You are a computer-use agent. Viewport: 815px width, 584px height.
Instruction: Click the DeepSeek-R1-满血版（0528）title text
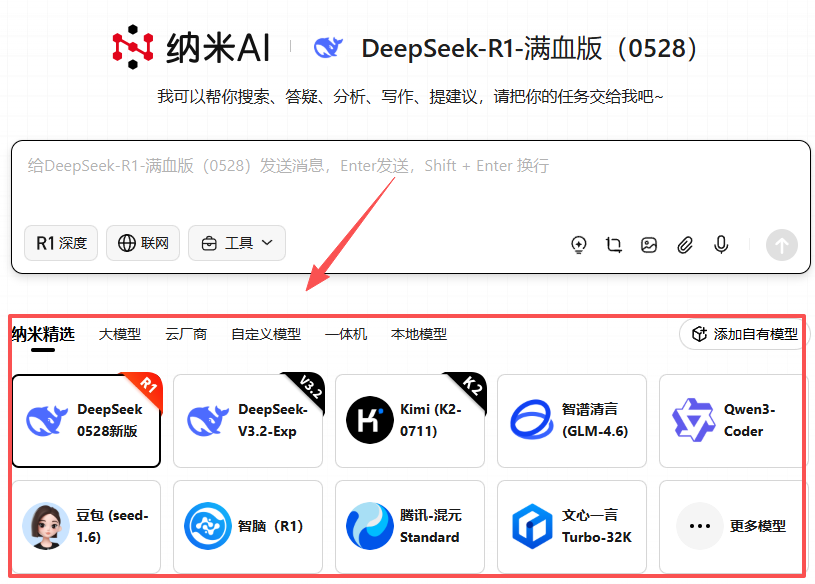tap(529, 48)
